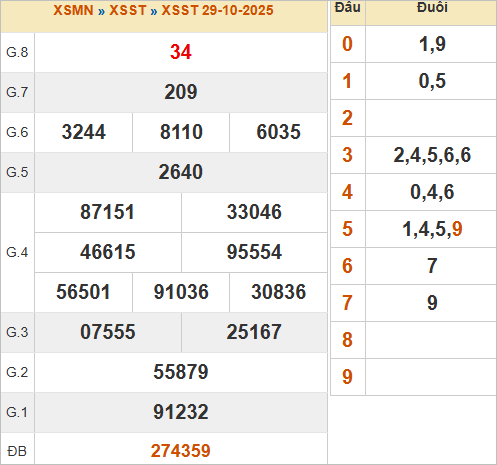
Task: Select the G.6 number 6035
Action: [278, 132]
